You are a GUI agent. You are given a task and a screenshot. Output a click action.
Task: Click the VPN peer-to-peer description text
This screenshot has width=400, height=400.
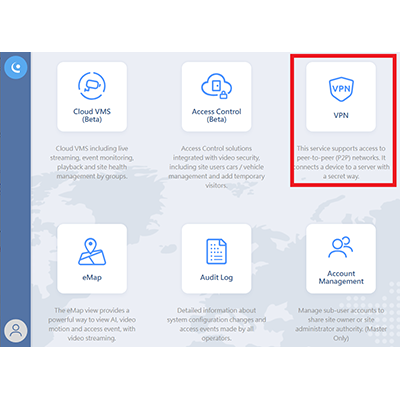[341, 162]
